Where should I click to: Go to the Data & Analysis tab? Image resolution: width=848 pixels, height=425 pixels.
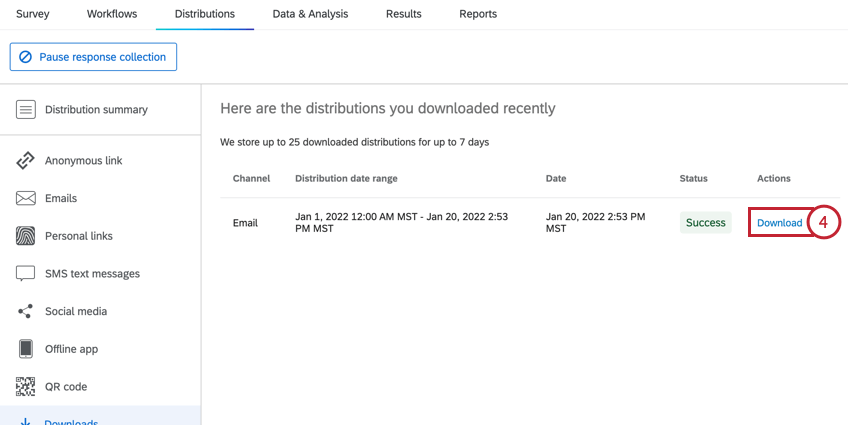coord(310,14)
